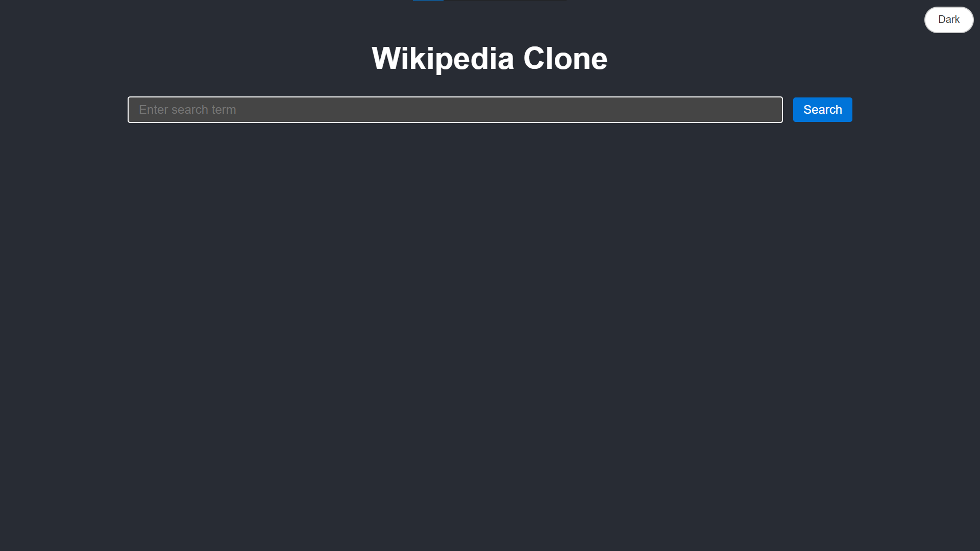Place cursor in the search term box

tap(455, 110)
